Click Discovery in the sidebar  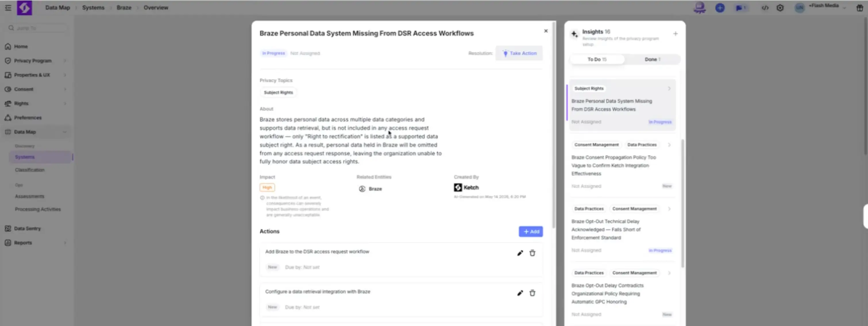click(x=25, y=146)
